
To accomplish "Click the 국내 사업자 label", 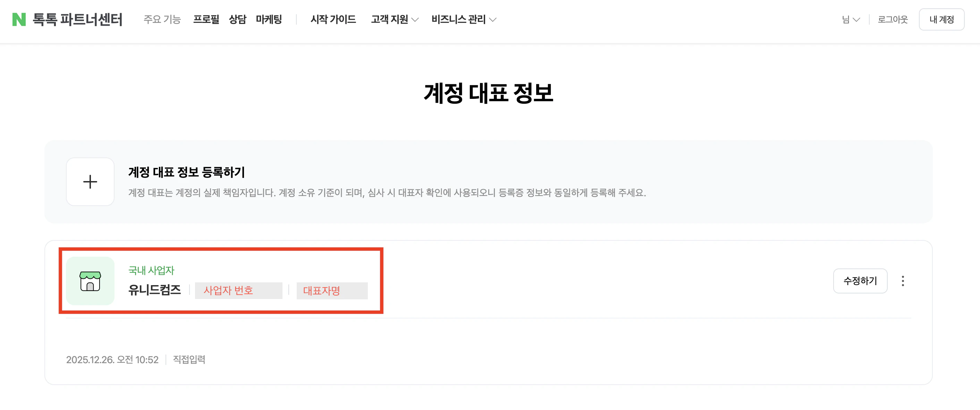I will pos(151,271).
